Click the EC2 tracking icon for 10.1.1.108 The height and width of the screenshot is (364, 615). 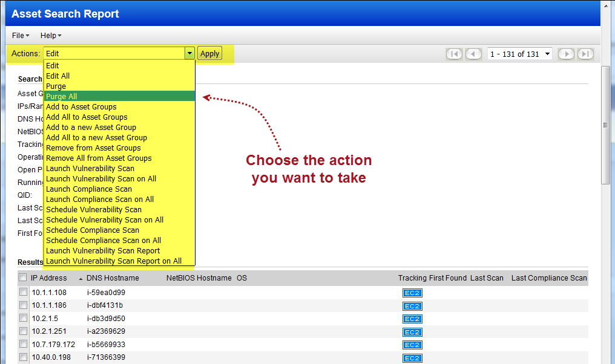coord(412,293)
